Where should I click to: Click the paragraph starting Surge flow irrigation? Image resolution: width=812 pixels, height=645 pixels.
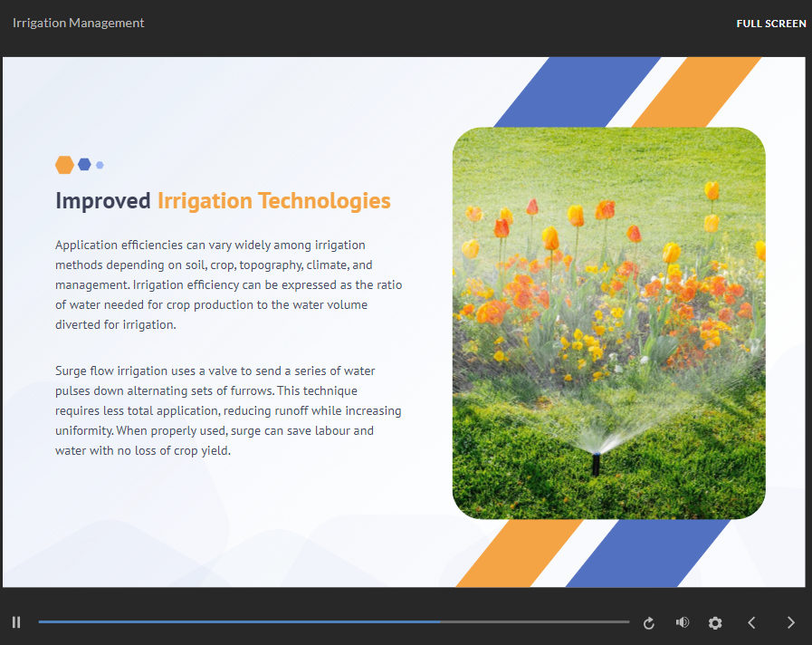point(228,410)
